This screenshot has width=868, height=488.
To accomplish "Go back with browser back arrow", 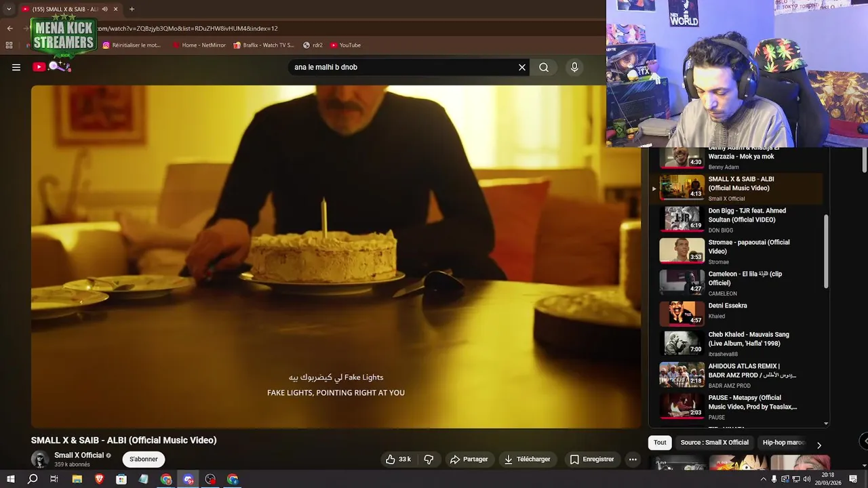I will tap(9, 28).
